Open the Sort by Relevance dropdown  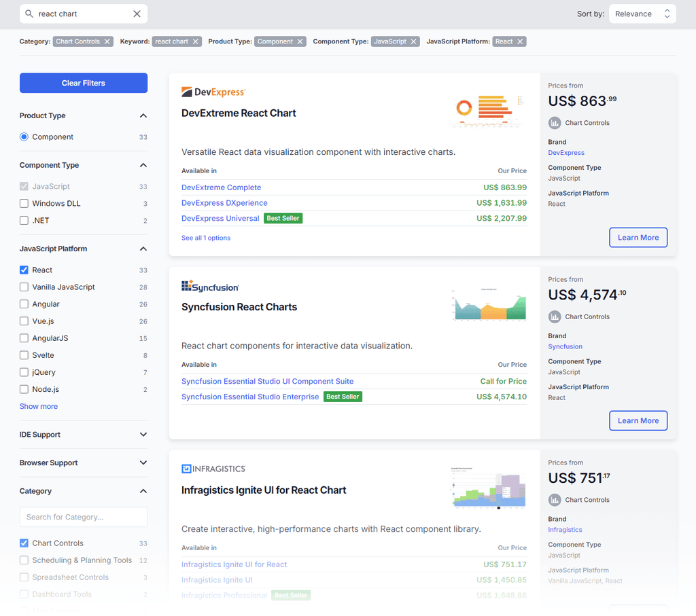point(642,14)
